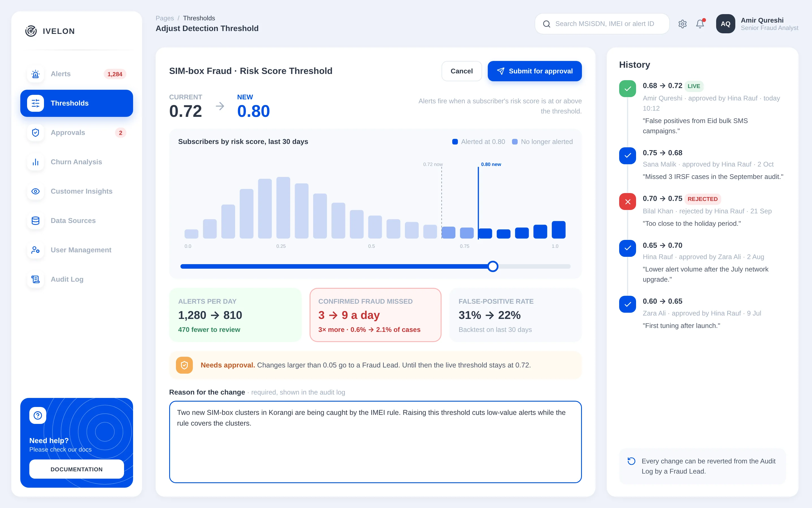Click the AQ user avatar
Image resolution: width=812 pixels, height=508 pixels.
[x=725, y=24]
